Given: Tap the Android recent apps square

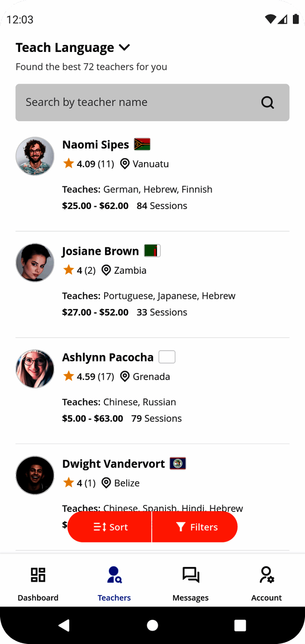Looking at the screenshot, I should tap(240, 625).
